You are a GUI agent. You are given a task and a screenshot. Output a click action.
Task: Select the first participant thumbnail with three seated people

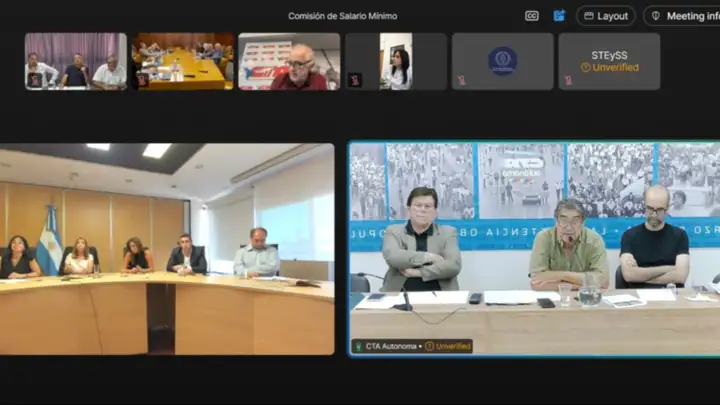click(76, 61)
